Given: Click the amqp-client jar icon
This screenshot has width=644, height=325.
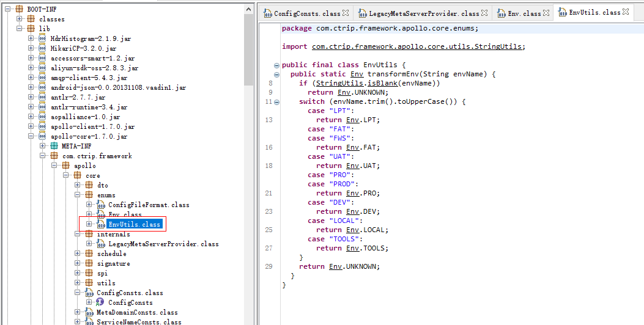Looking at the screenshot, I should click(42, 78).
